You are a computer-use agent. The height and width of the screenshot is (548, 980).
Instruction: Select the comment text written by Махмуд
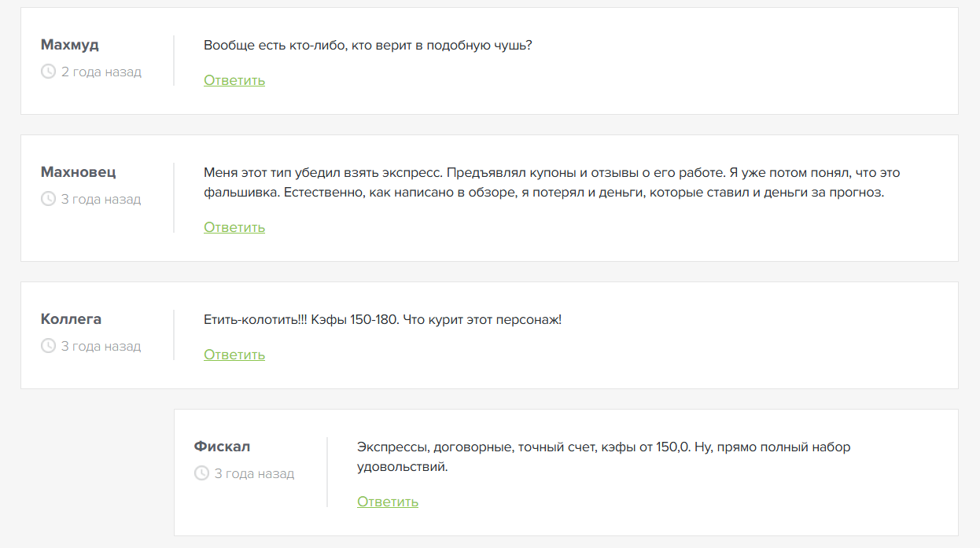pos(367,45)
